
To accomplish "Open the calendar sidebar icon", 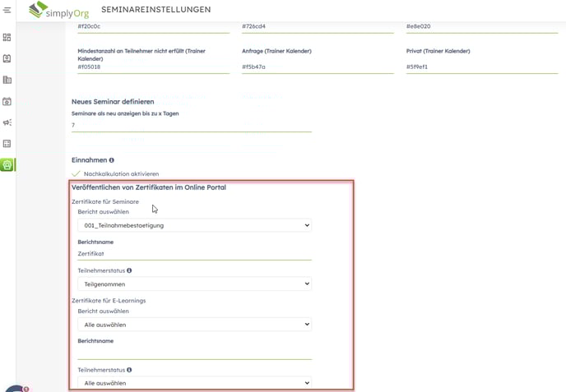I will coord(7,101).
